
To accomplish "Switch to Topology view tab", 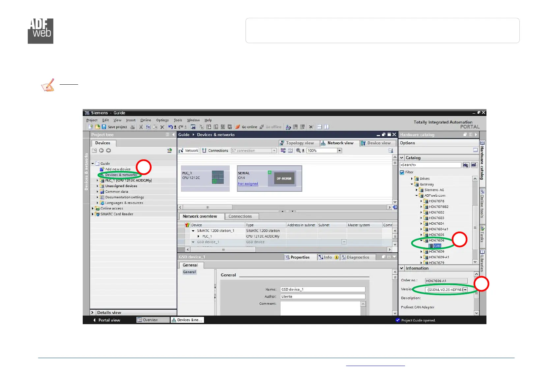I will click(x=299, y=143).
